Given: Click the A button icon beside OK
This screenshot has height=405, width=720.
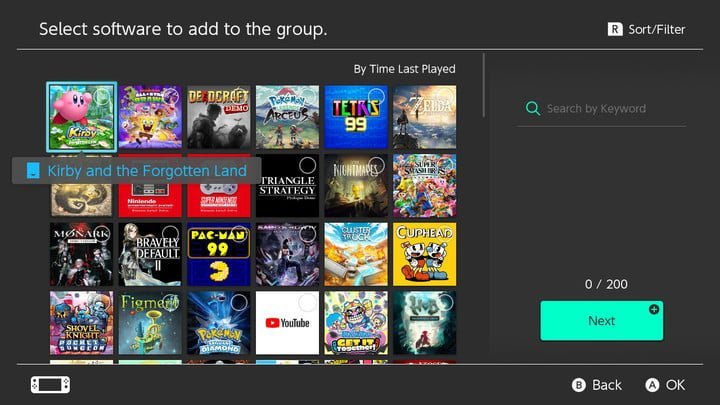Looking at the screenshot, I should (x=652, y=385).
